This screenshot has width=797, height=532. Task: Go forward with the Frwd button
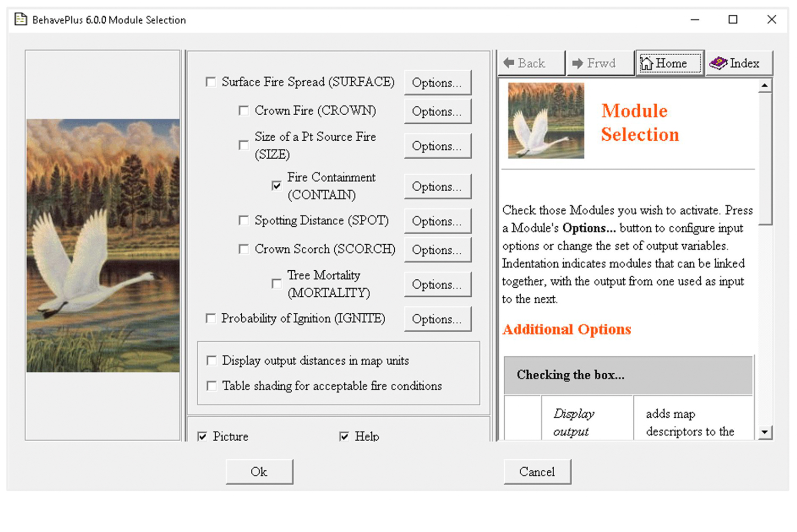[x=601, y=63]
